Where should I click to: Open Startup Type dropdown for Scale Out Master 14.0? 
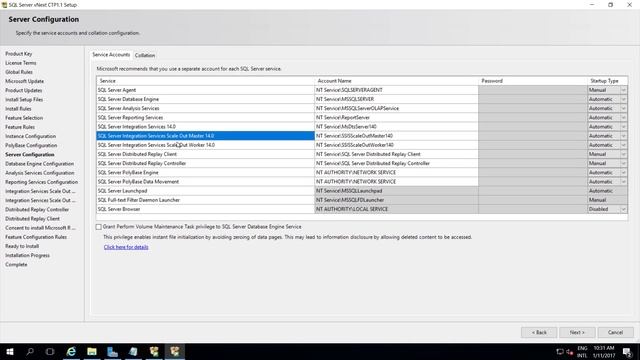pos(623,136)
